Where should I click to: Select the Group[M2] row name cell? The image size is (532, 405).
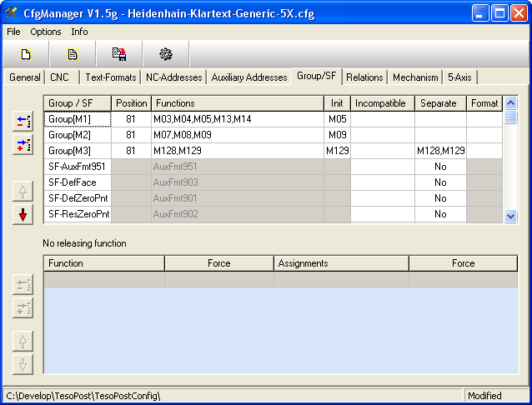point(78,135)
